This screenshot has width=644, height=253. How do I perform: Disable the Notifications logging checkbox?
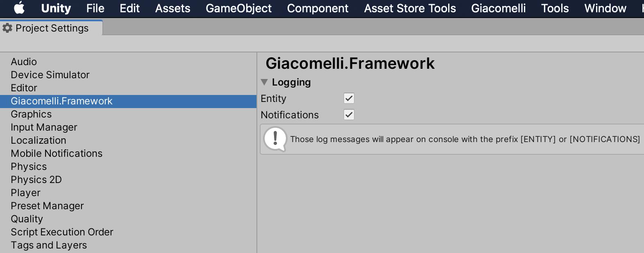349,115
